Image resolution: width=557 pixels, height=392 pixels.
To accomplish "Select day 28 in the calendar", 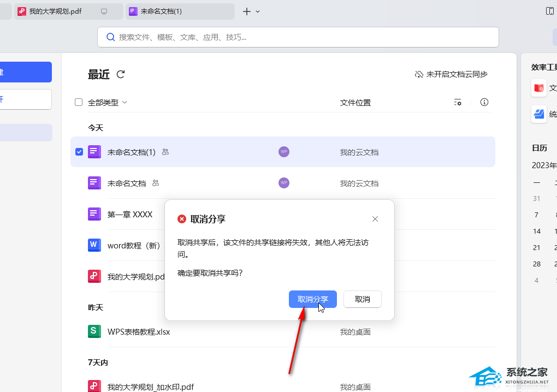I will 537,264.
